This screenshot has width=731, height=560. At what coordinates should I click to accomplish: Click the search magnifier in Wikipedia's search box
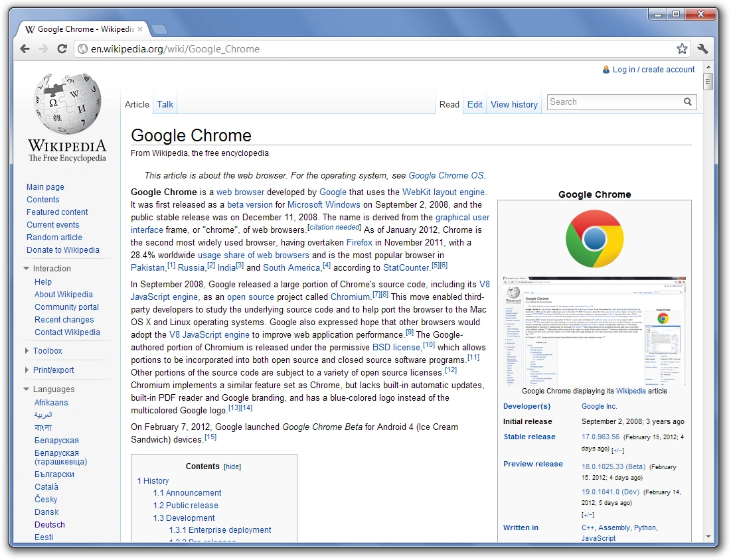coord(688,102)
